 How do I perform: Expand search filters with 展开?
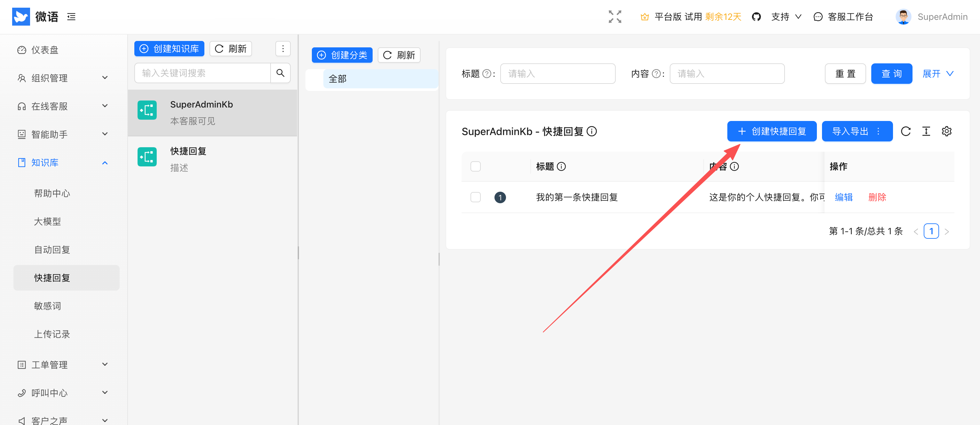[x=937, y=74]
